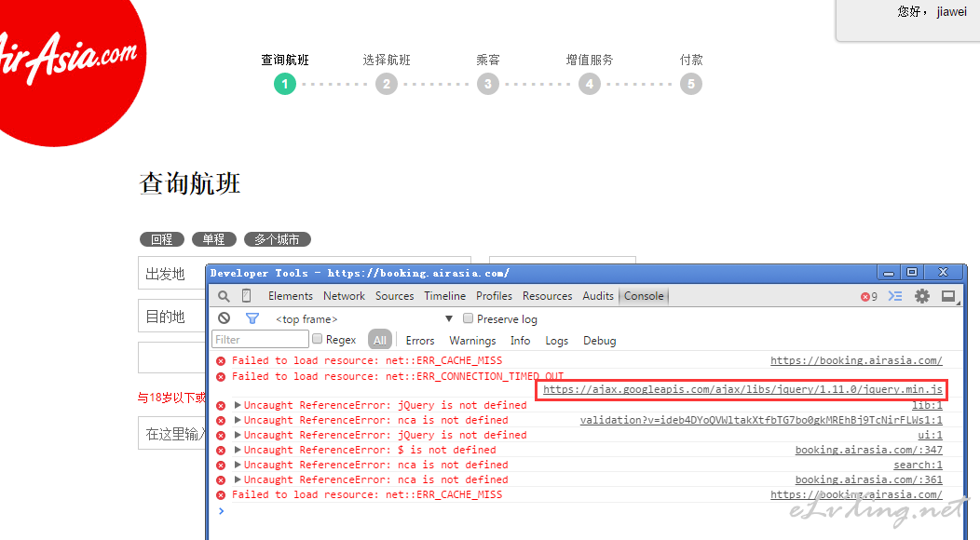Open the booking.airasia.com/:361 source link
Viewport: 980px width, 540px height.
pyautogui.click(x=869, y=480)
